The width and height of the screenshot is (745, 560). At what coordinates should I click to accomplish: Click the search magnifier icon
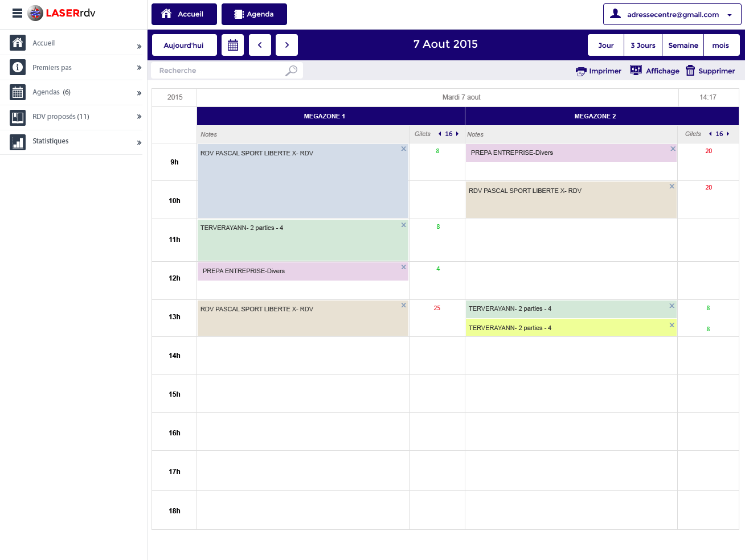[x=291, y=71]
